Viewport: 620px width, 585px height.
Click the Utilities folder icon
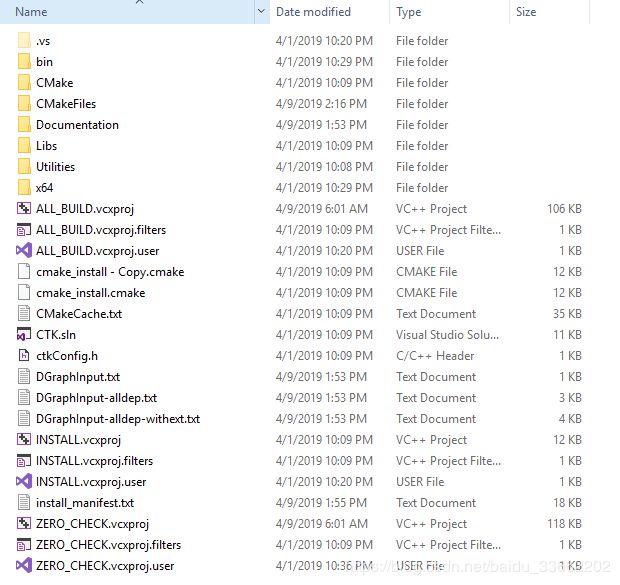[x=24, y=167]
